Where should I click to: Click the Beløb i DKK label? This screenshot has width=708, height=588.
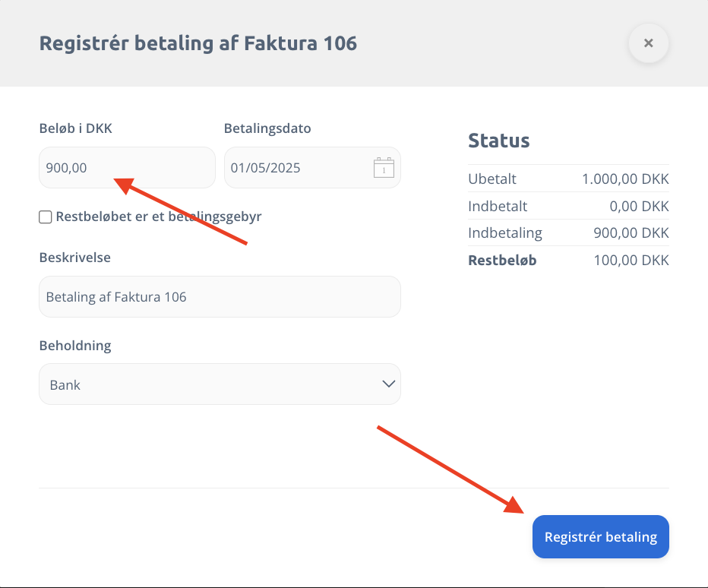(x=75, y=128)
